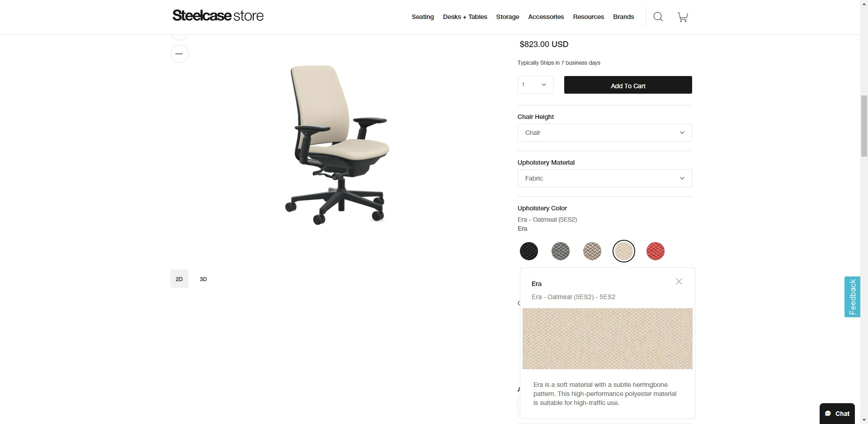Open the search magnifier icon

(x=658, y=17)
